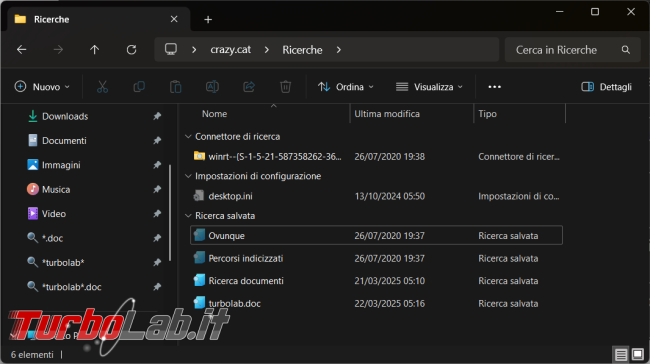Screen dimensions: 650x364
Task: Click the Delete trash icon
Action: pos(285,87)
